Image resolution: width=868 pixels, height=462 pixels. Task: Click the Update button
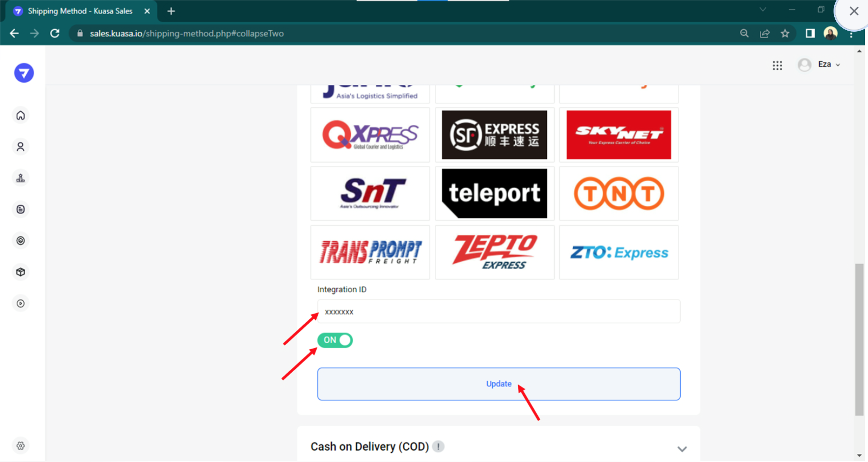(x=499, y=384)
